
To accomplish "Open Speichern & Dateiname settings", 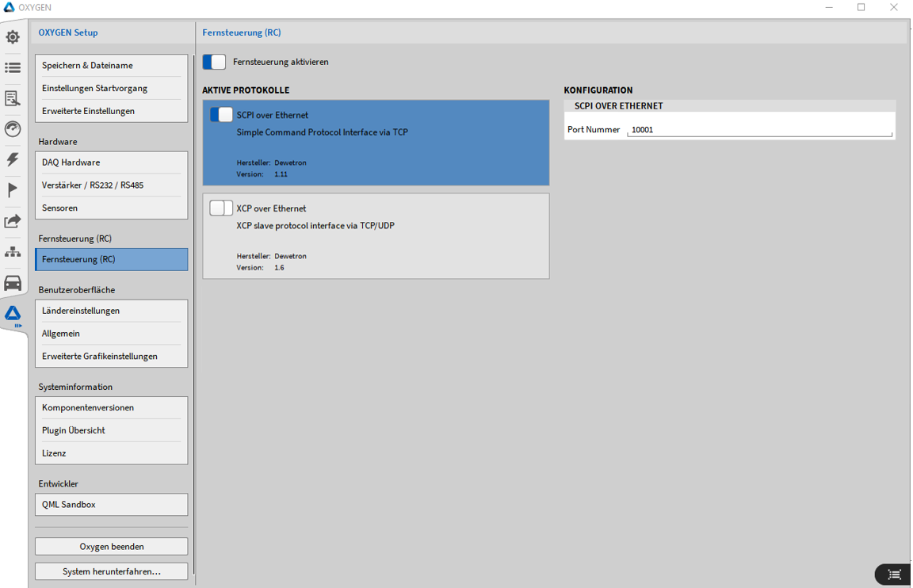I will pos(112,66).
